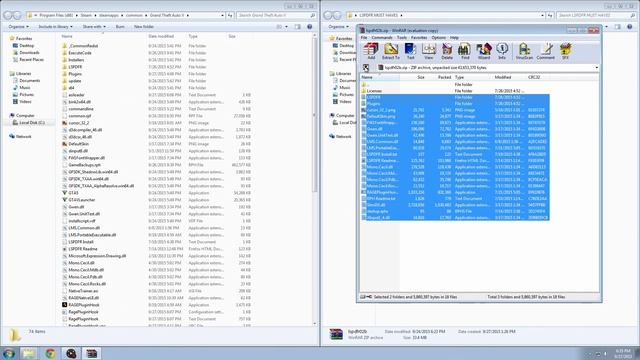
Task: Click the VirusScan icon in WinRAR
Action: [x=524, y=51]
